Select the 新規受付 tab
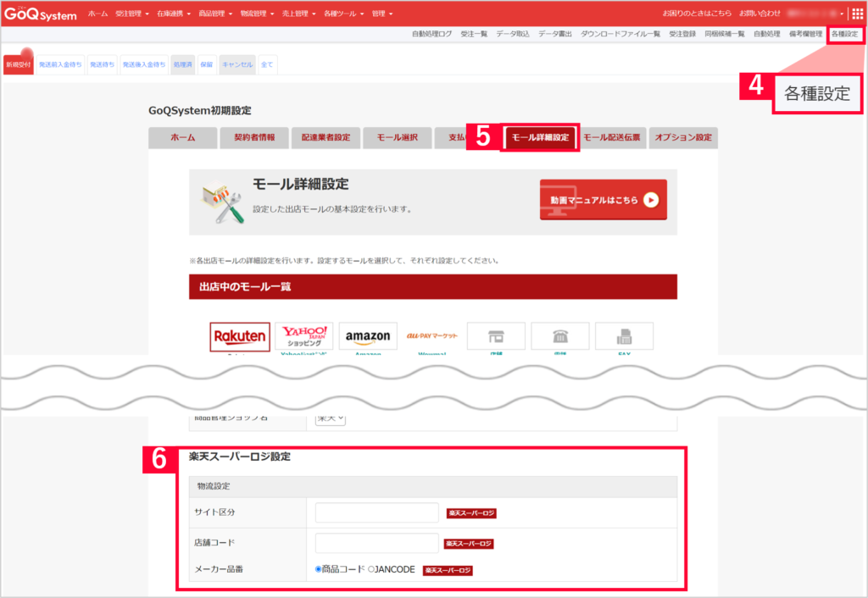Screen dimensions: 868x598 click(18, 63)
